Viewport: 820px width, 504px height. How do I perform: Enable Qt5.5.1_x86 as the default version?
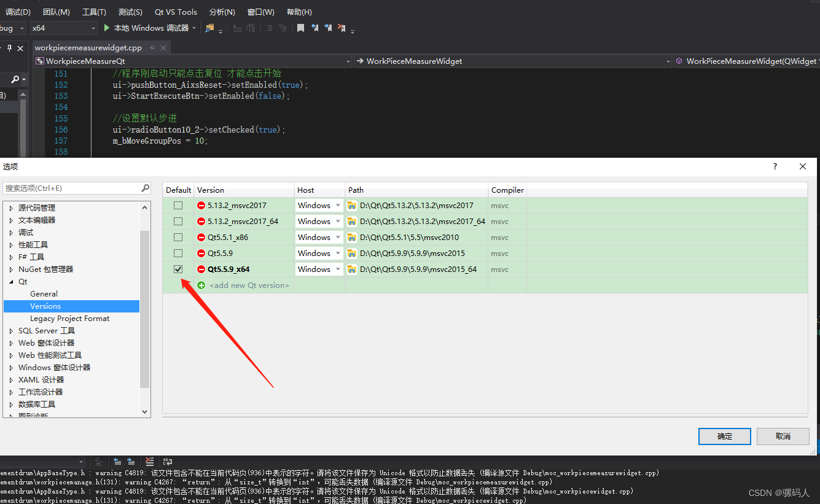[x=178, y=237]
